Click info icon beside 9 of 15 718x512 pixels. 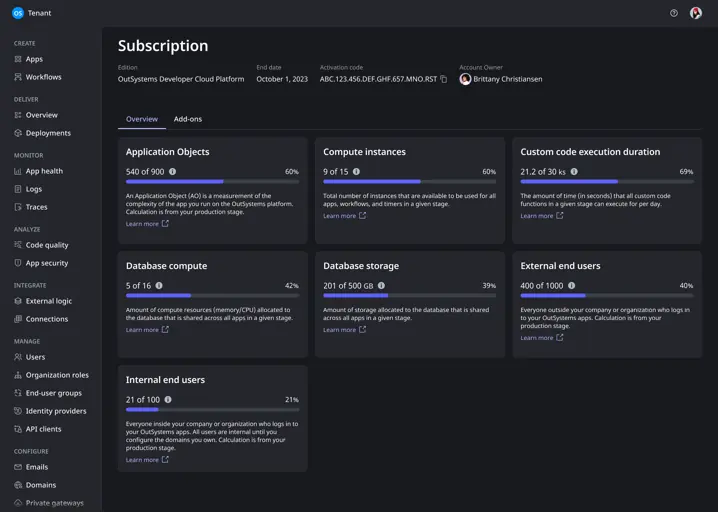(x=357, y=172)
